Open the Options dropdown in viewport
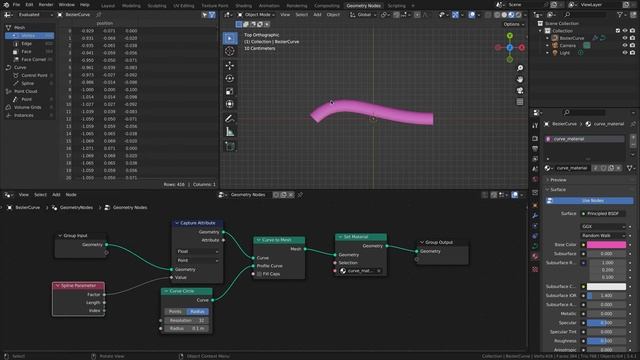Viewport: 640px width, 360px height. [513, 24]
